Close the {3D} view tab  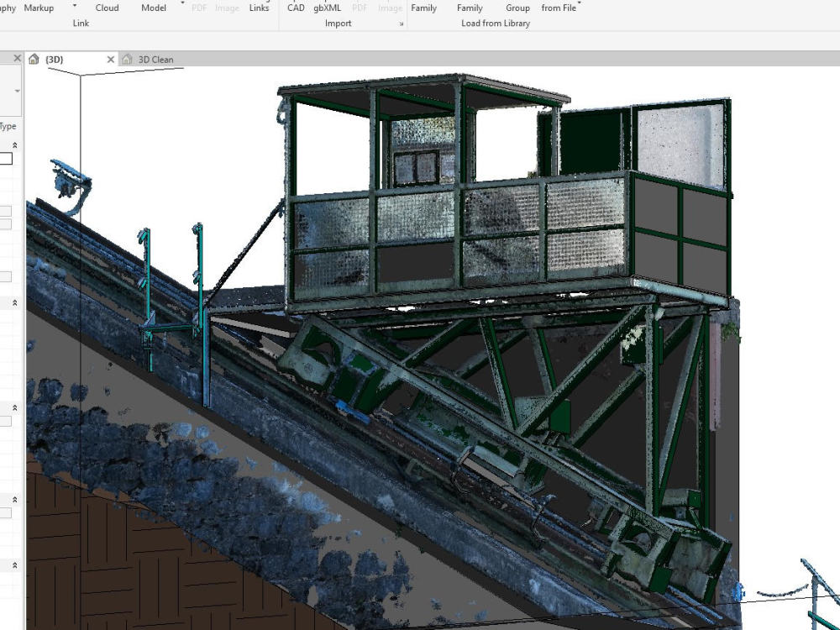coord(110,60)
